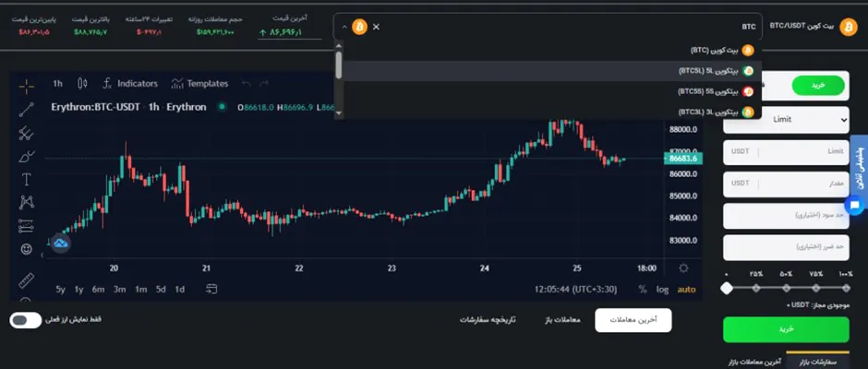The image size is (868, 369).
Task: Set chart range to 1m
Action: (x=140, y=289)
